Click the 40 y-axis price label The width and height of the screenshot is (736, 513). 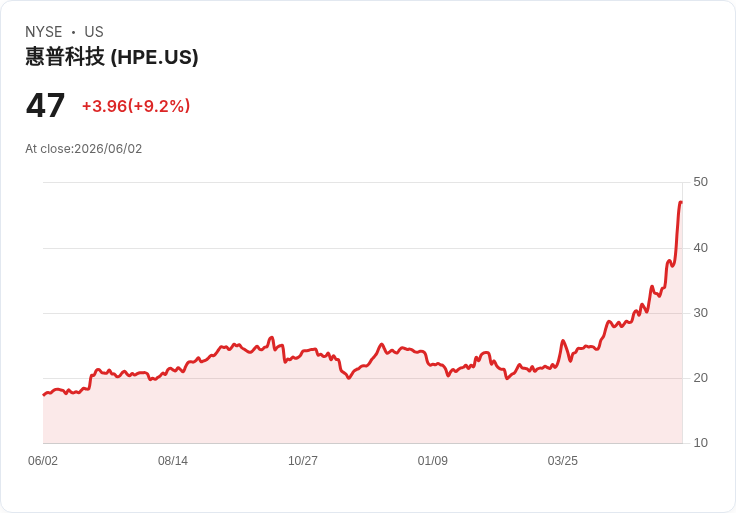[x=700, y=248]
